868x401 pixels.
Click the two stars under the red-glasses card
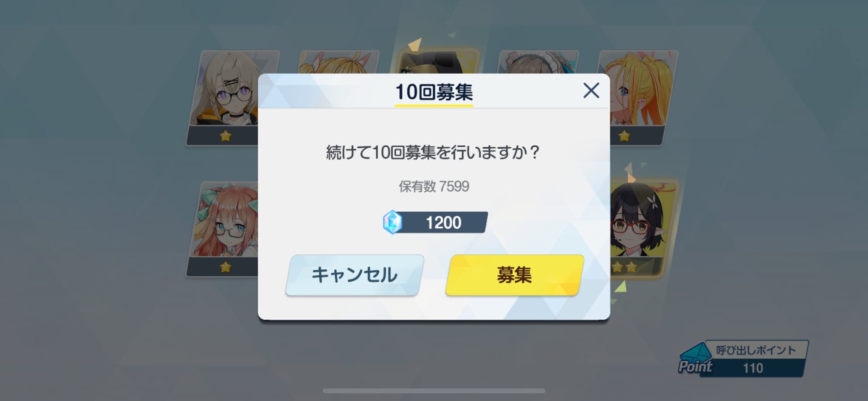(x=624, y=267)
